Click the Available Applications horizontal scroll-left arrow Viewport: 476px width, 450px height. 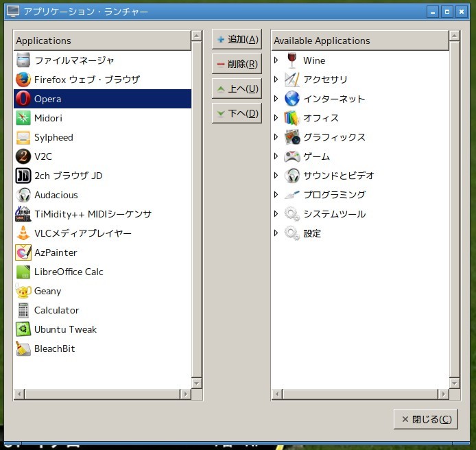277,394
